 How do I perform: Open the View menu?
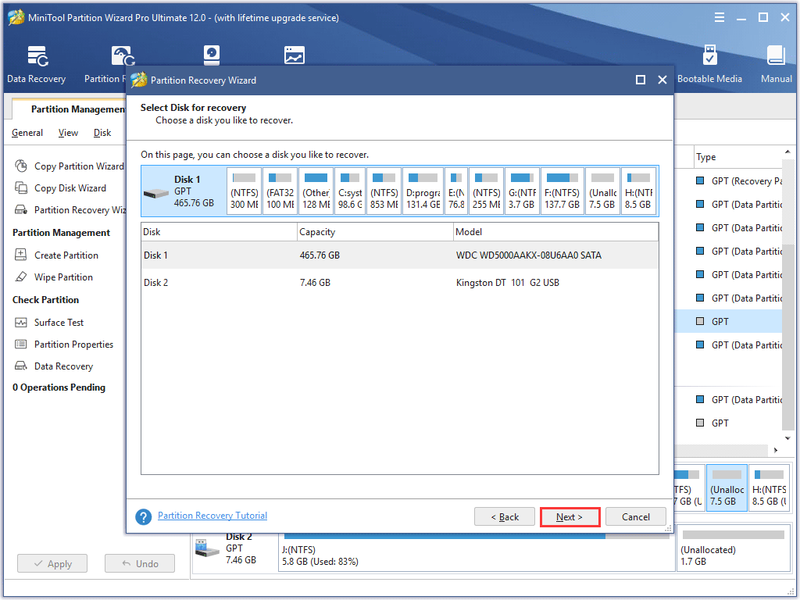[x=68, y=133]
